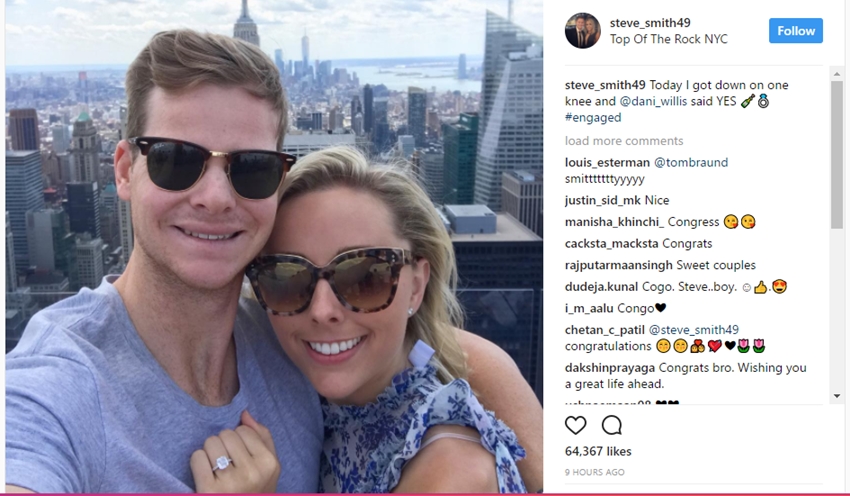The height and width of the screenshot is (496, 850).
Task: Open steve_smith49 username in header
Action: [x=650, y=23]
